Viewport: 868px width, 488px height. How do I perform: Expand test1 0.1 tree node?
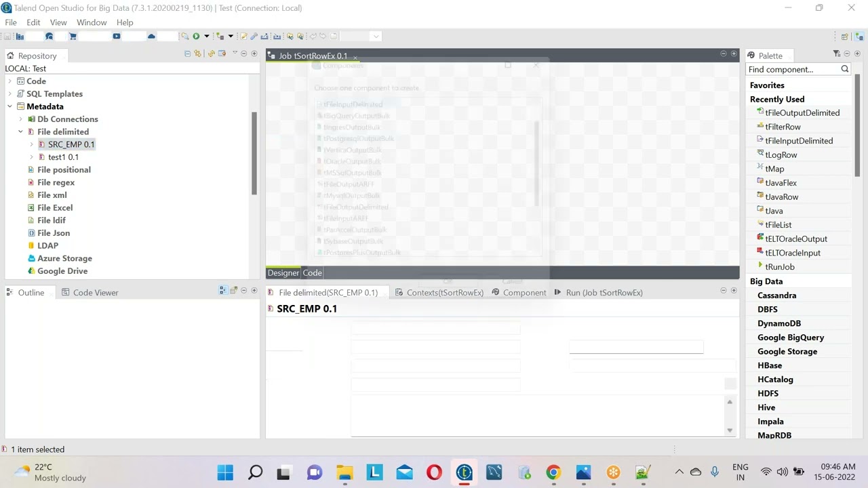tap(32, 157)
